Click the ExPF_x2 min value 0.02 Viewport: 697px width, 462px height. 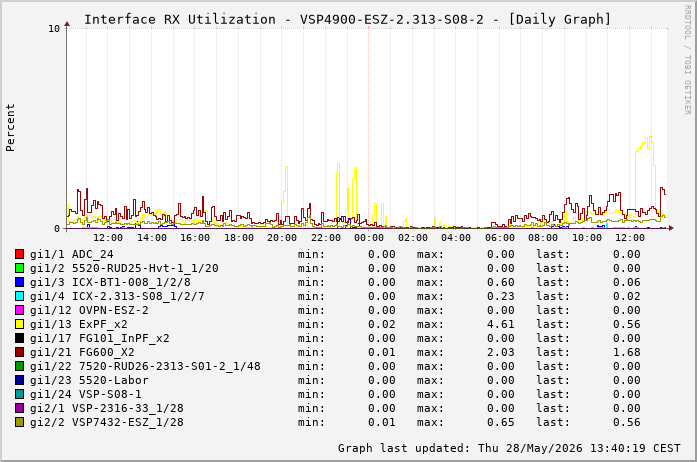coord(382,324)
